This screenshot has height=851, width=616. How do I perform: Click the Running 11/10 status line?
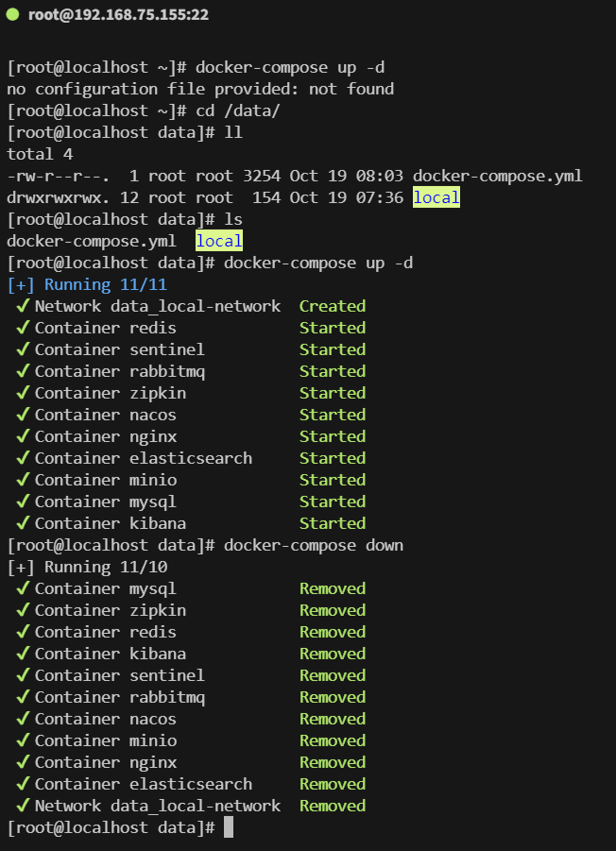point(87,567)
